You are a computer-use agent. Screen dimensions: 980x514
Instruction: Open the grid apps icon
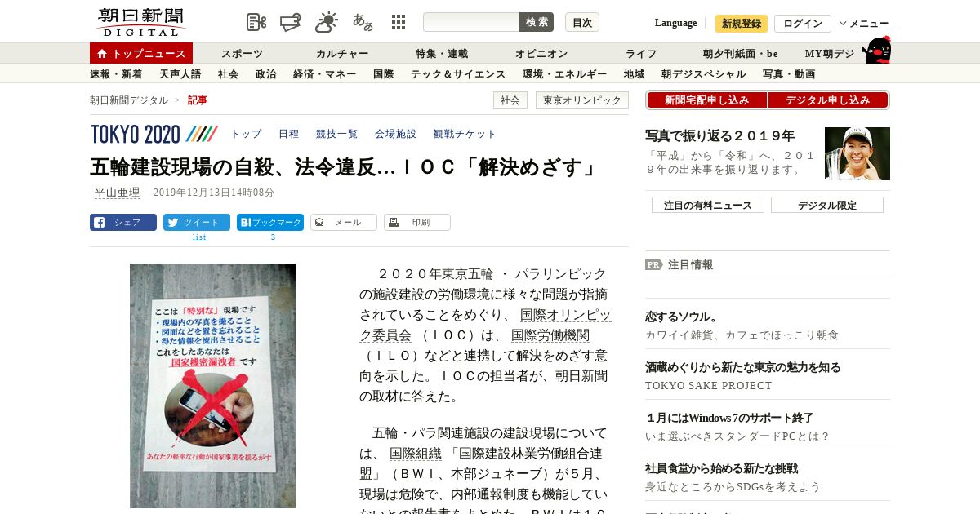pyautogui.click(x=399, y=22)
